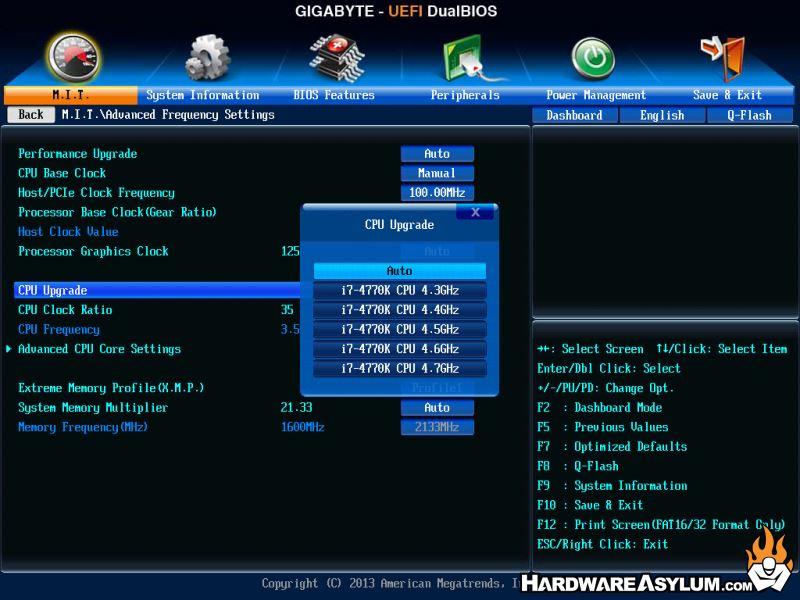
Task: Open the Dashboard mode button
Action: pos(574,115)
